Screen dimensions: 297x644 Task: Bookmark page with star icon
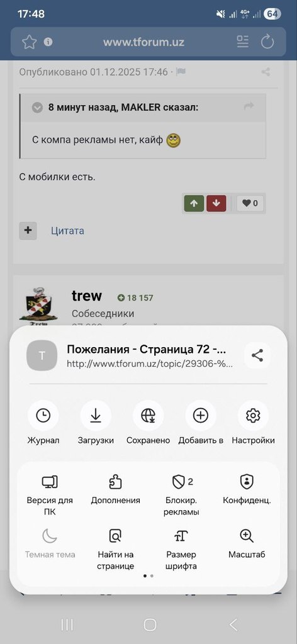click(29, 42)
